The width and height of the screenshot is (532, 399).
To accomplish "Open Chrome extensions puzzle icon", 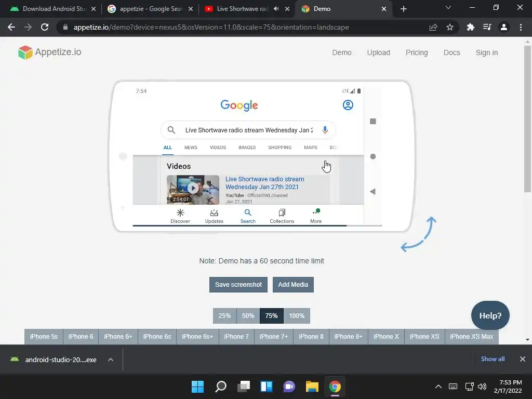I will tap(470, 27).
